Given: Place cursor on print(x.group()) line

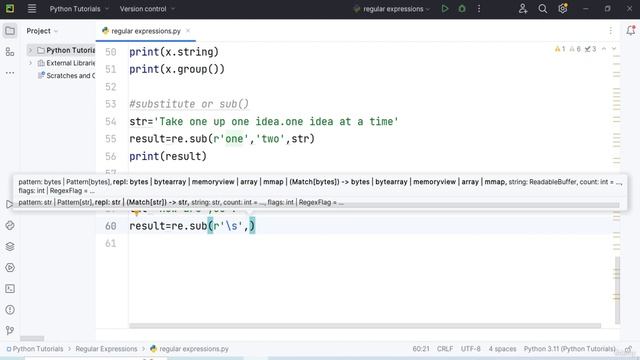Looking at the screenshot, I should pos(177,69).
